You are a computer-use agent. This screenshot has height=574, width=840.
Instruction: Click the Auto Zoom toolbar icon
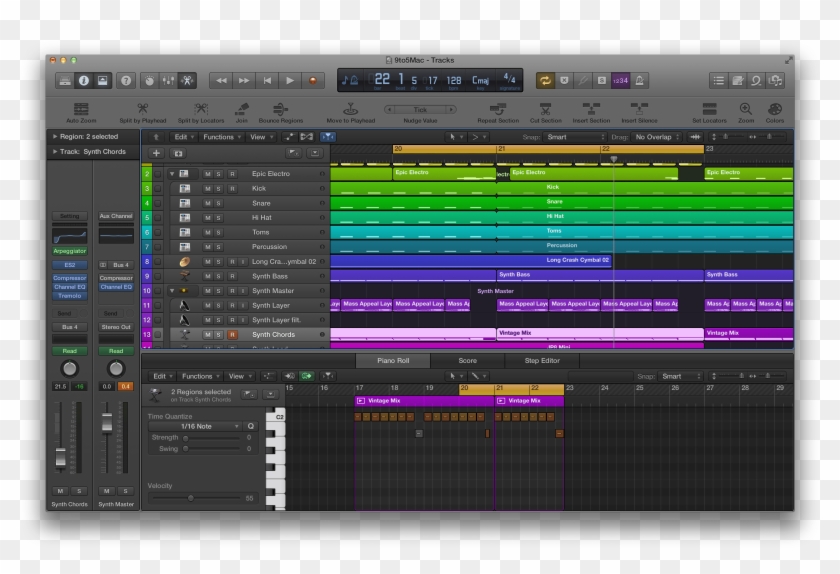pyautogui.click(x=81, y=109)
